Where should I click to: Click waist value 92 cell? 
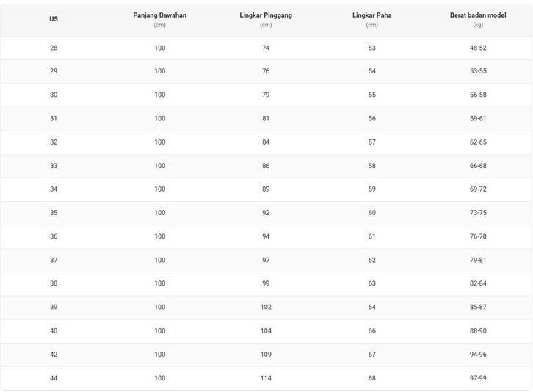tap(266, 213)
